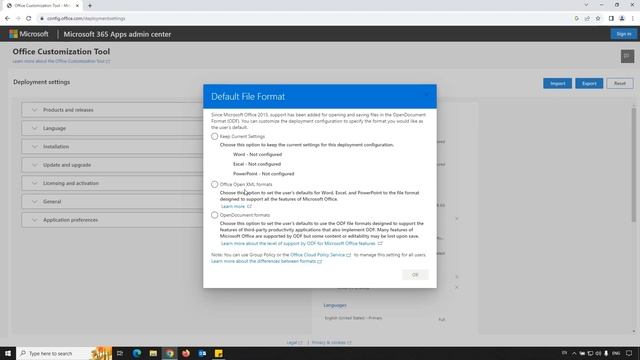Bookmark this page with star icon

(598, 18)
